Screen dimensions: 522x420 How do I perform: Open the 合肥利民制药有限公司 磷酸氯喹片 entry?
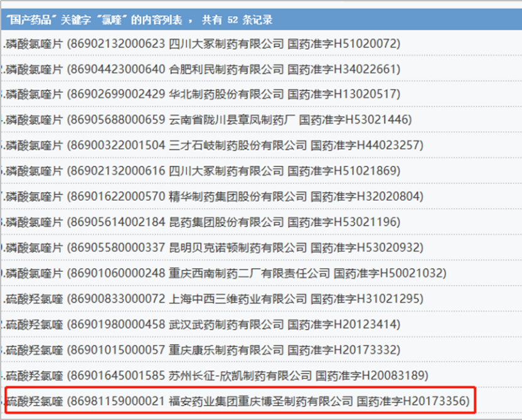pyautogui.click(x=201, y=69)
